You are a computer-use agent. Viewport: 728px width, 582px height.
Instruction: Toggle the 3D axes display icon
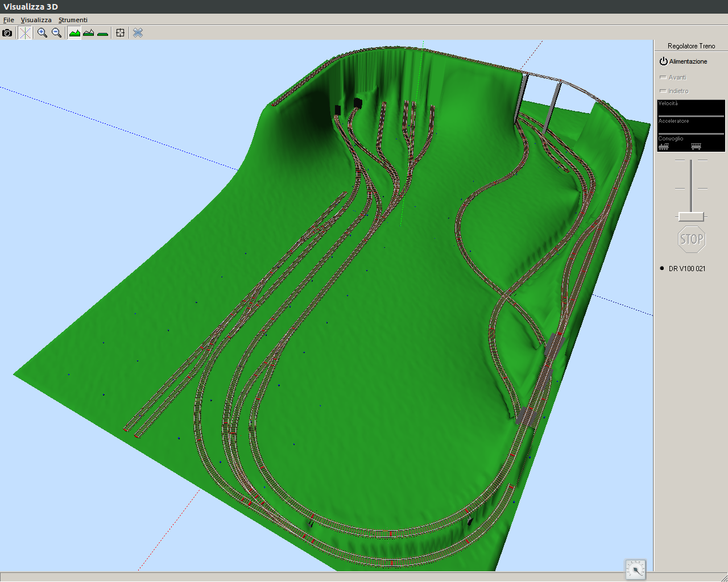[x=24, y=33]
